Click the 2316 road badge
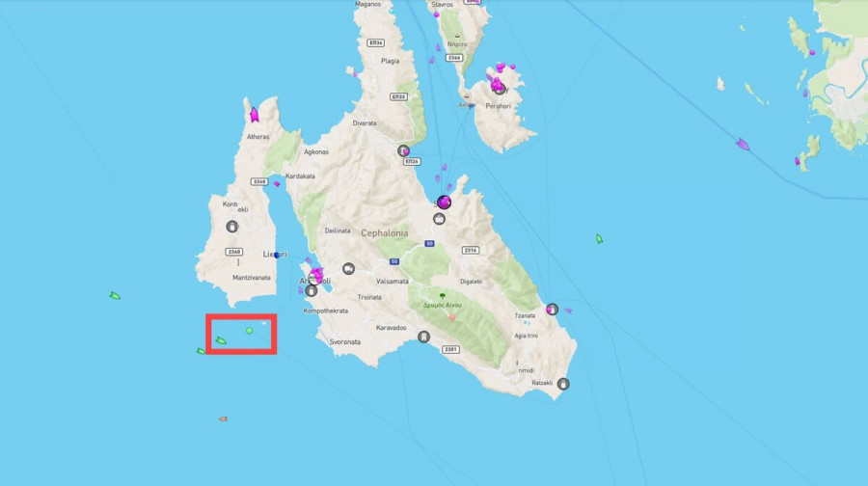This screenshot has width=868, height=486. coord(471,250)
